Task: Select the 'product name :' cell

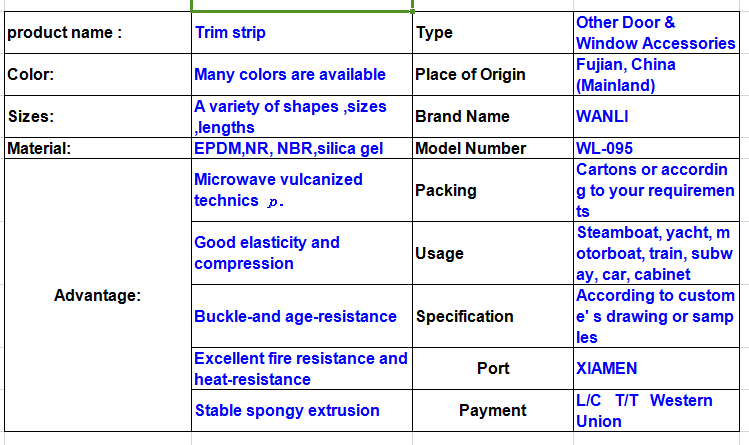Action: coord(98,32)
